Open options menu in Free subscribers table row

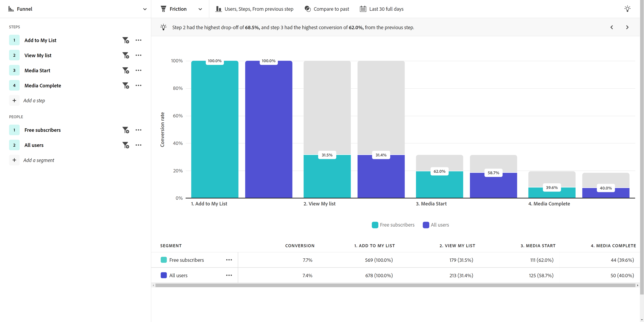(229, 260)
